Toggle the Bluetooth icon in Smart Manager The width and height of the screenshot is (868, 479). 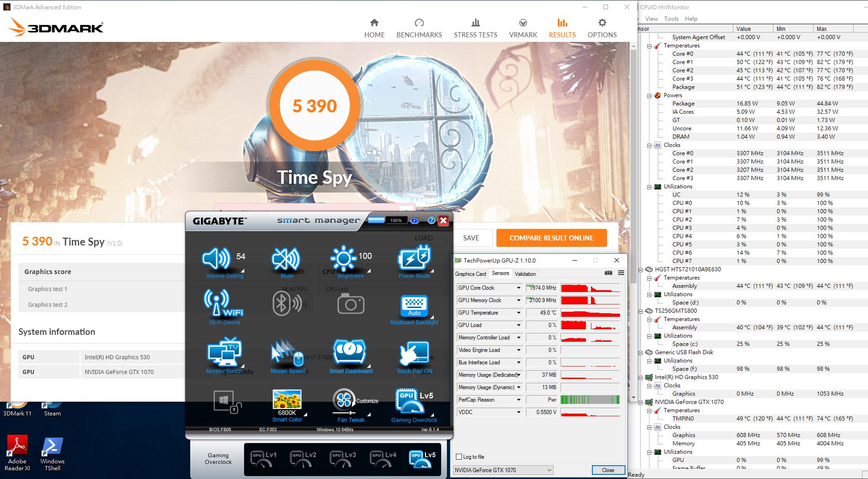(x=287, y=303)
